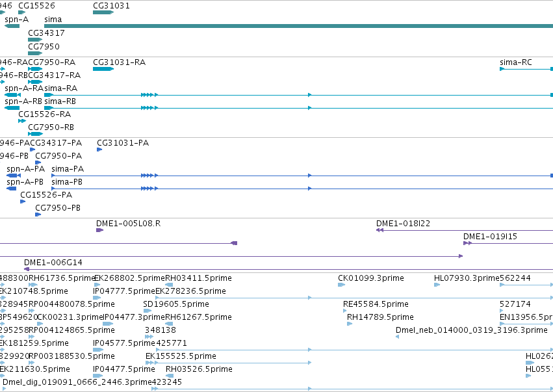Select CG34317-PA protein label
553x392 pixels.
[56, 143]
